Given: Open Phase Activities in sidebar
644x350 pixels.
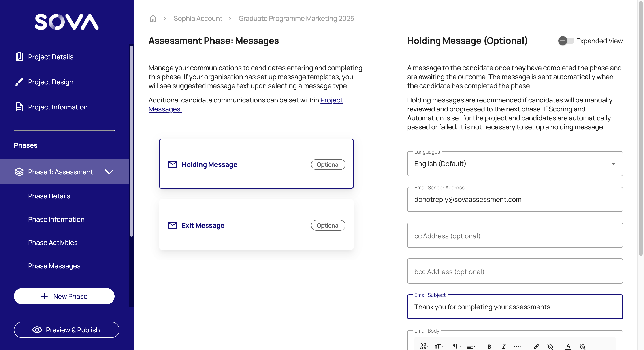Looking at the screenshot, I should pyautogui.click(x=53, y=243).
